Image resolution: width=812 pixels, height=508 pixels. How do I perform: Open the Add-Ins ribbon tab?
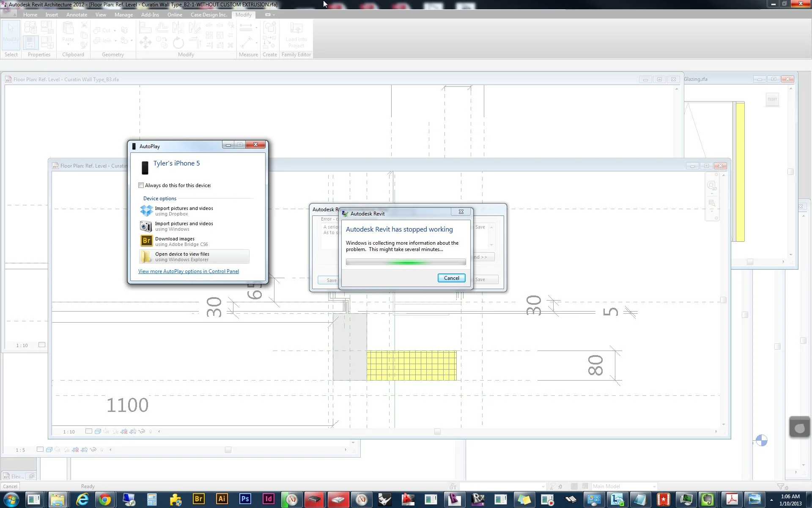[x=150, y=15]
